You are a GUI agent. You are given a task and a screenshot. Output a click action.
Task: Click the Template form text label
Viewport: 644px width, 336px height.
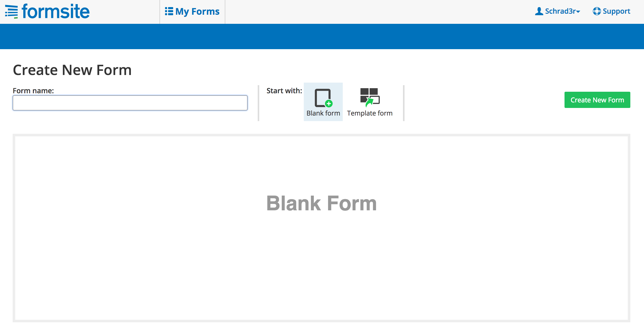[x=370, y=113]
